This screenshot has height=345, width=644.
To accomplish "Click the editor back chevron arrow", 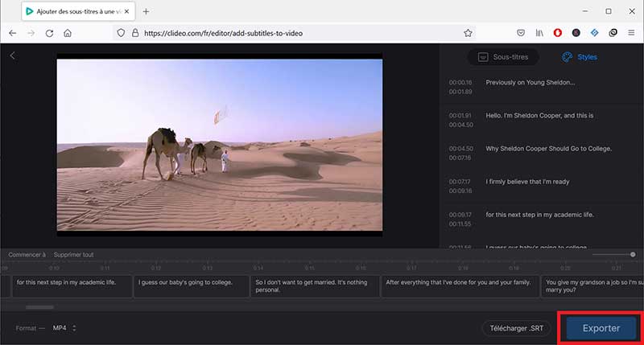I will (x=12, y=55).
